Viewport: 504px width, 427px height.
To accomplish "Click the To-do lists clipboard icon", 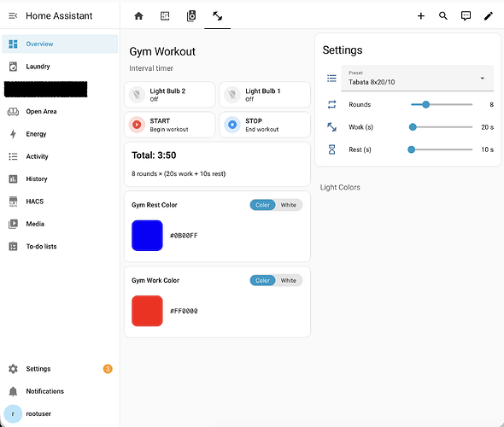I will pos(13,247).
